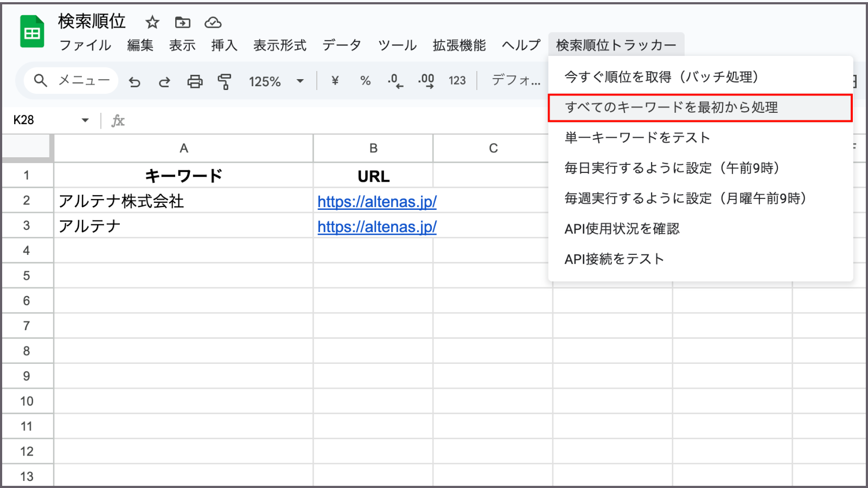Select the paint format roller icon
The height and width of the screenshot is (488, 868).
(225, 81)
